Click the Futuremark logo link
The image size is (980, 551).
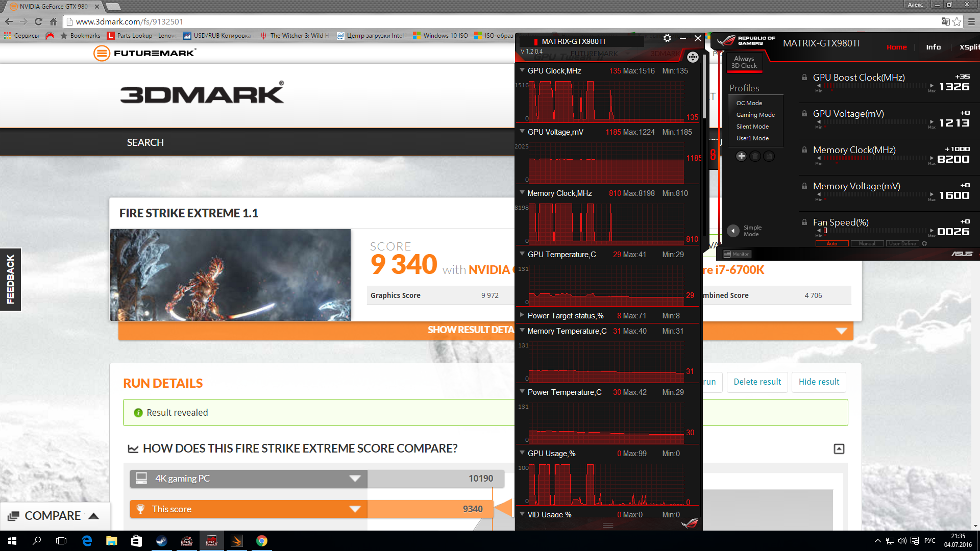click(x=144, y=53)
